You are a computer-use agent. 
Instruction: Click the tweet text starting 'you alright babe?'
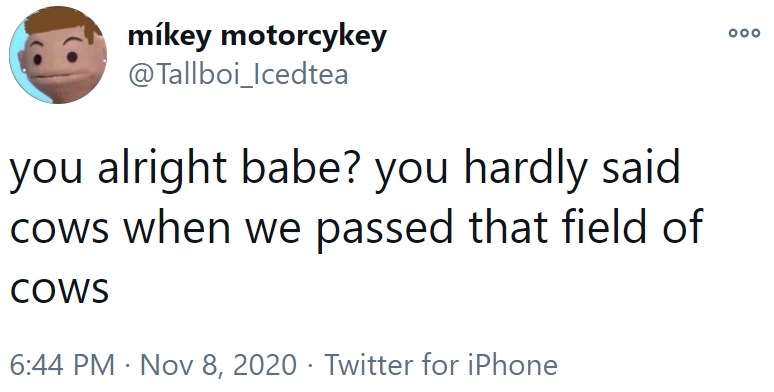(356, 228)
